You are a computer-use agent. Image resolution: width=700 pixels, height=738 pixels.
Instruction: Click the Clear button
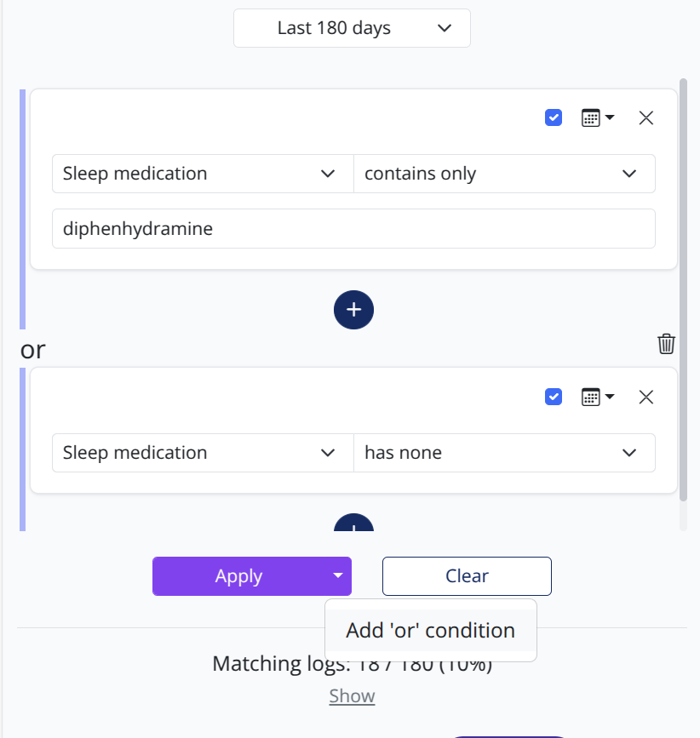pos(467,576)
